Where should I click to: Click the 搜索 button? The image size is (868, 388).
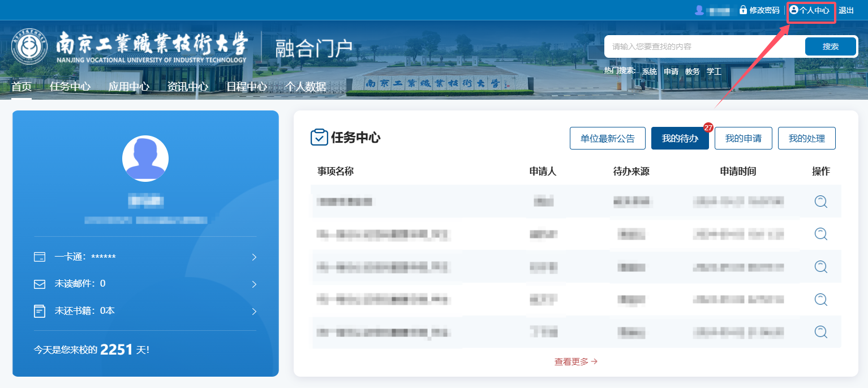pos(831,46)
